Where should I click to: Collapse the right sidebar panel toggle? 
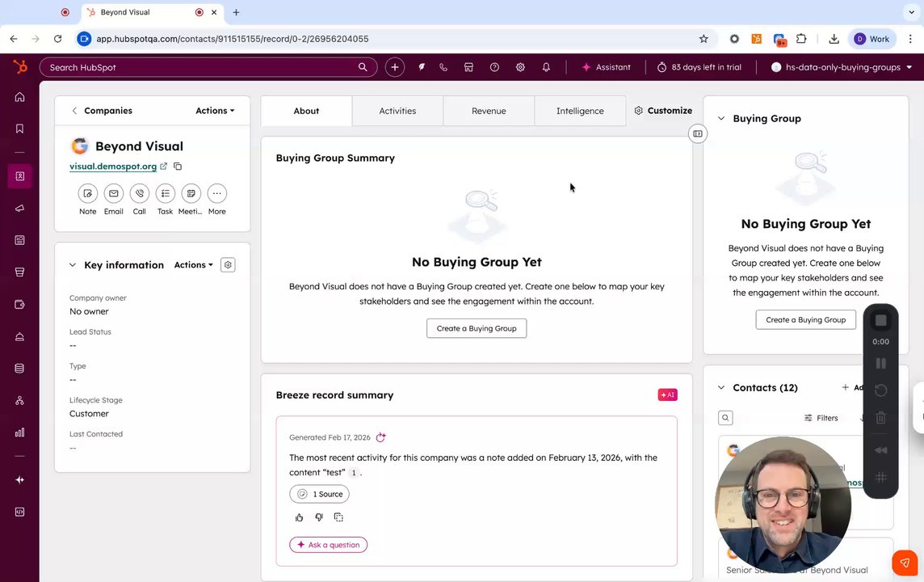point(698,134)
